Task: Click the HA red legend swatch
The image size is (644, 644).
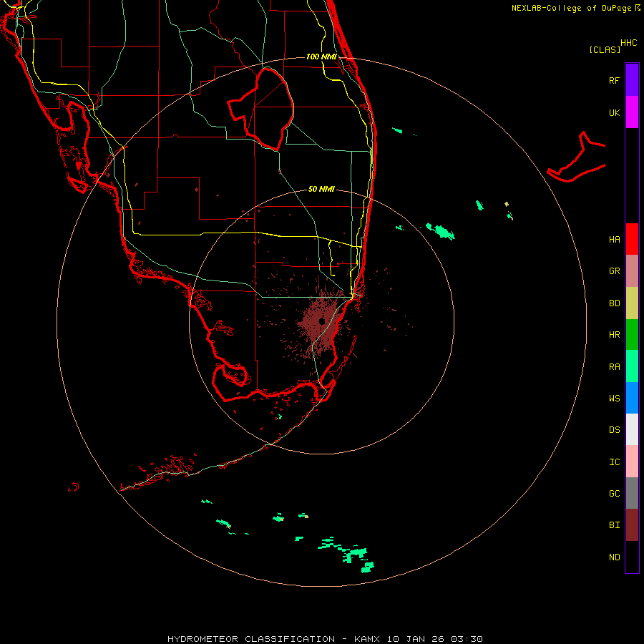Action: (632, 239)
